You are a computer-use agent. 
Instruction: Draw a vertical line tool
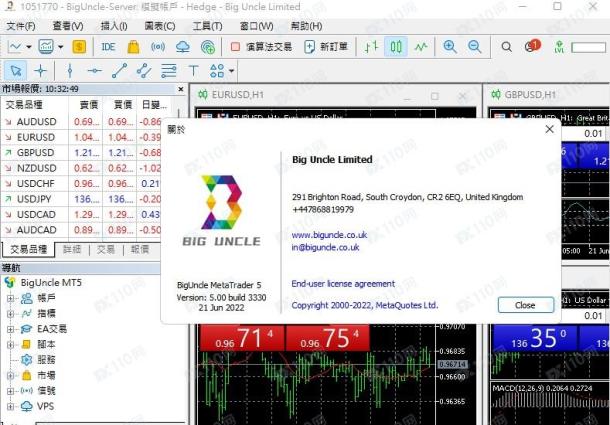[x=70, y=71]
